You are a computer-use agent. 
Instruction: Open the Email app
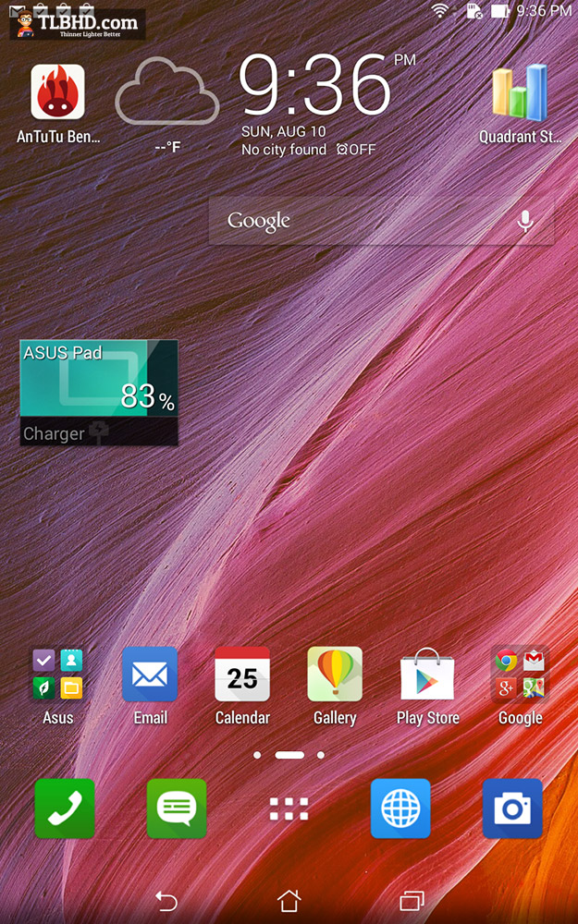[150, 675]
